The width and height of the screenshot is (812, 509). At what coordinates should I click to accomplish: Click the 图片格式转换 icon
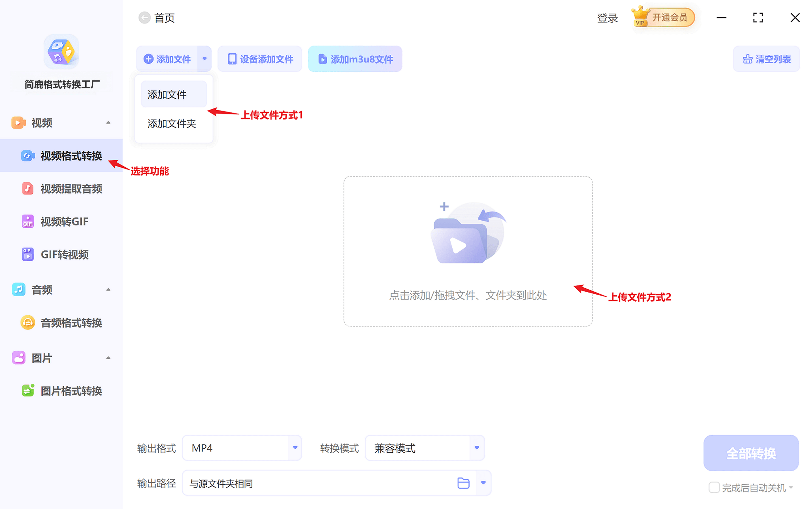tap(27, 391)
